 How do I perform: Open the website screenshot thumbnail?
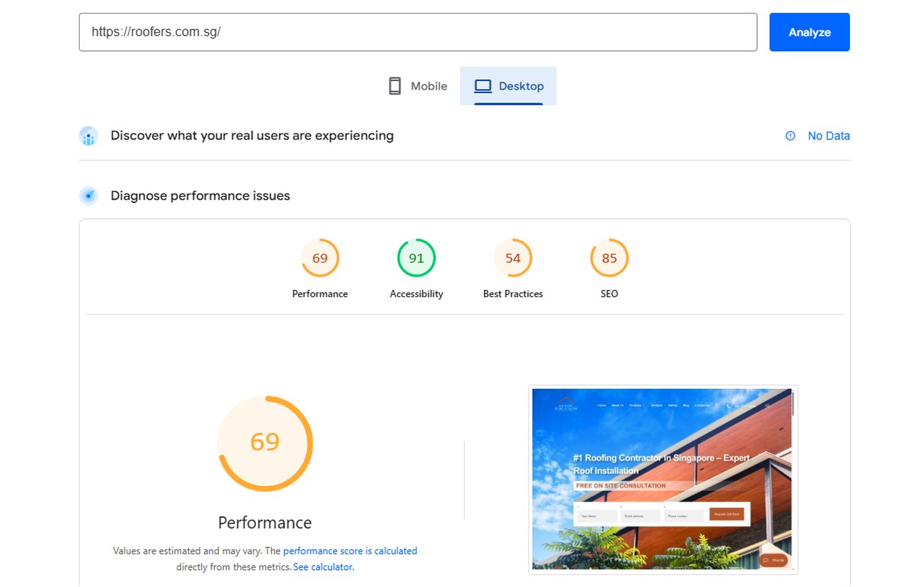(x=663, y=480)
